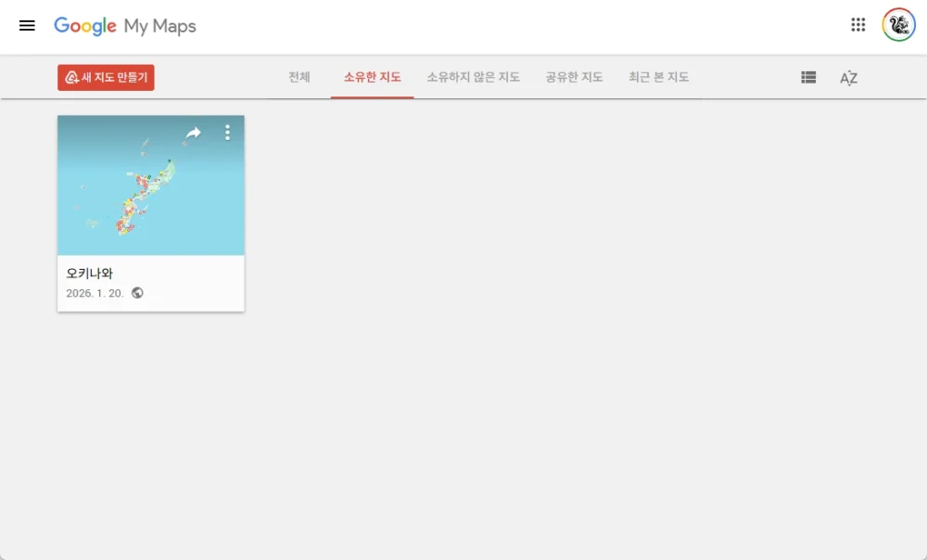Click the account profile avatar
The width and height of the screenshot is (927, 560).
pos(898,25)
